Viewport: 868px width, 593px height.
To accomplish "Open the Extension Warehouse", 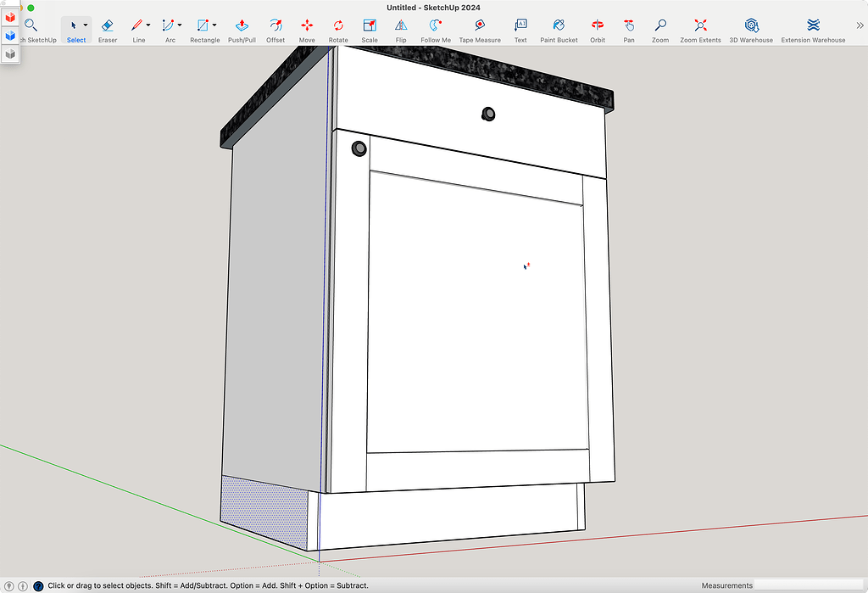I will 813,26.
